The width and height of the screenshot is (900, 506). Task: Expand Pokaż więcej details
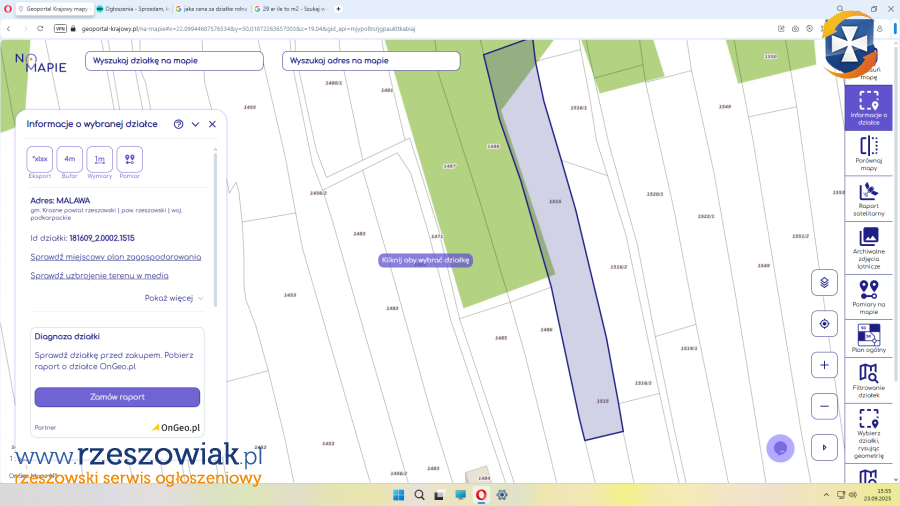[x=174, y=298]
